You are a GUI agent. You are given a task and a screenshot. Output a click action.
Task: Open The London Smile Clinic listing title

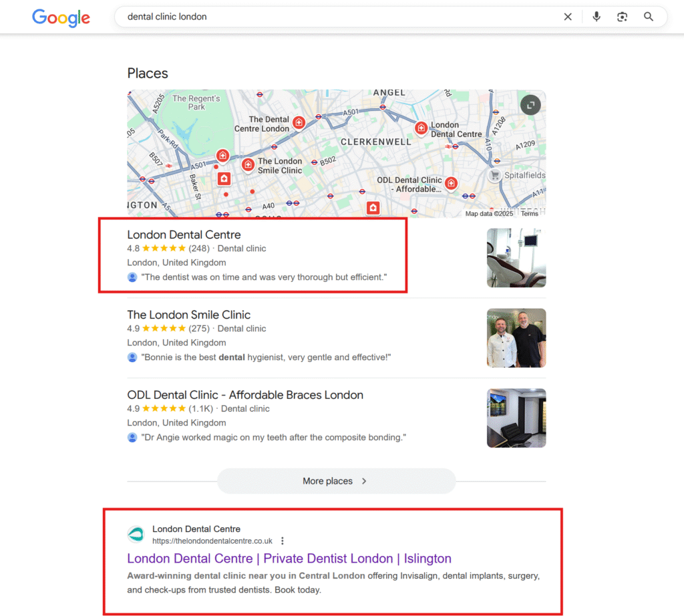click(x=189, y=315)
